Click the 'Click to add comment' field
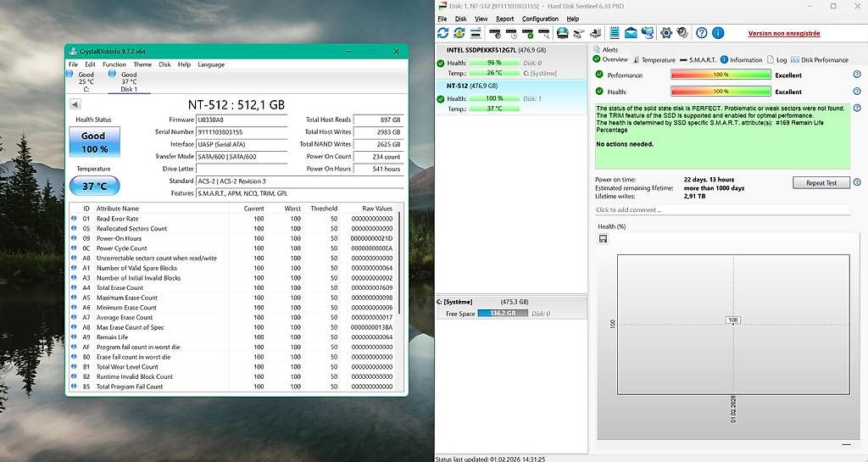 coord(722,209)
